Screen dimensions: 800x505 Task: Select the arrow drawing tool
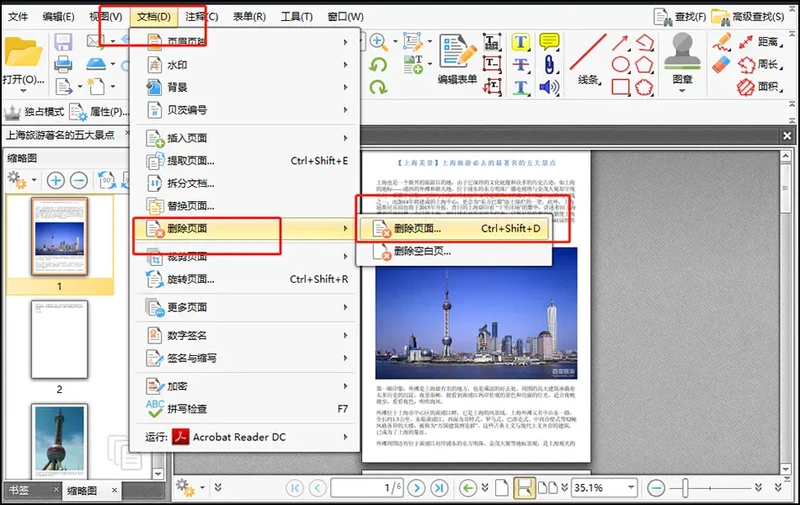point(620,43)
